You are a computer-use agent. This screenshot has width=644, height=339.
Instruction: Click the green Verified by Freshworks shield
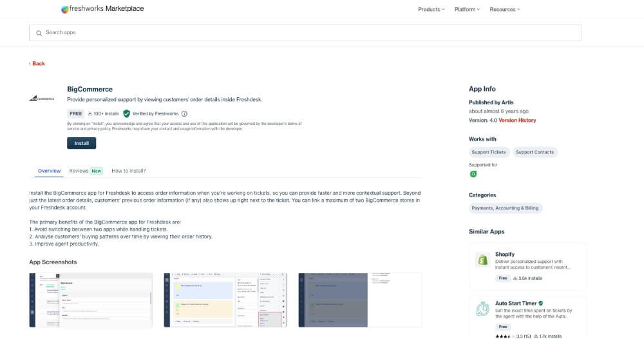pyautogui.click(x=126, y=114)
